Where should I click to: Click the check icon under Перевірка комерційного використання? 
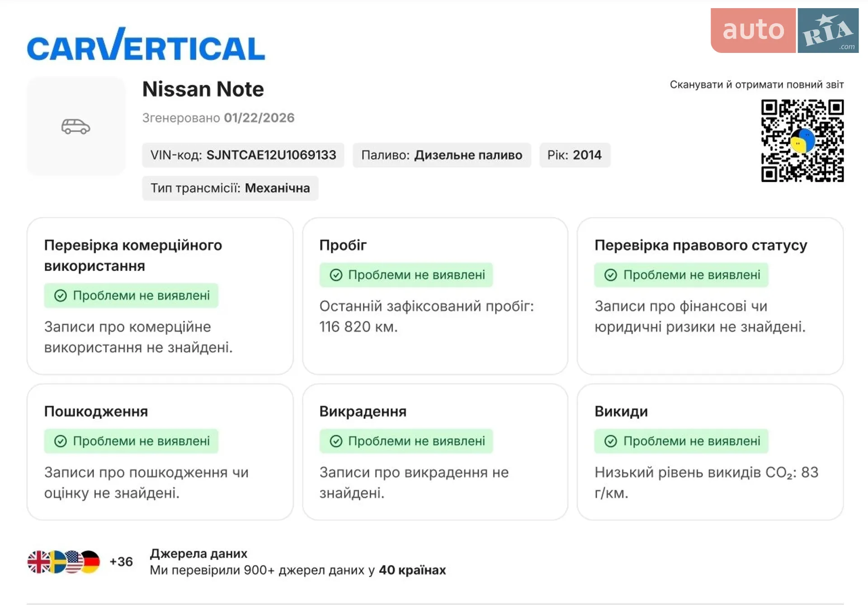[x=61, y=296]
